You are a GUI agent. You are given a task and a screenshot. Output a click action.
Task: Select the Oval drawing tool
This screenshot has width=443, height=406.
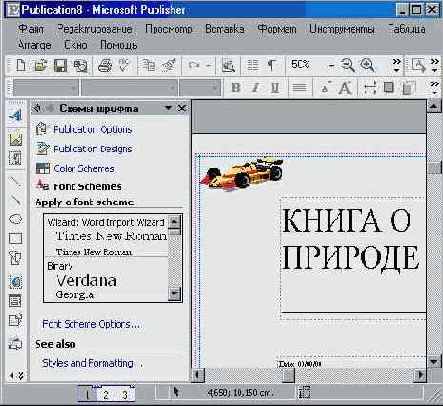point(15,219)
